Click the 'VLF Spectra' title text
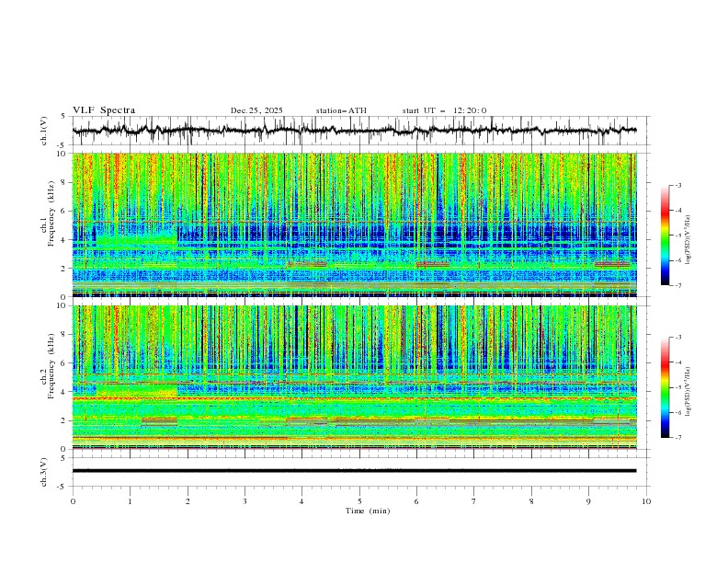The image size is (728, 563). [104, 110]
